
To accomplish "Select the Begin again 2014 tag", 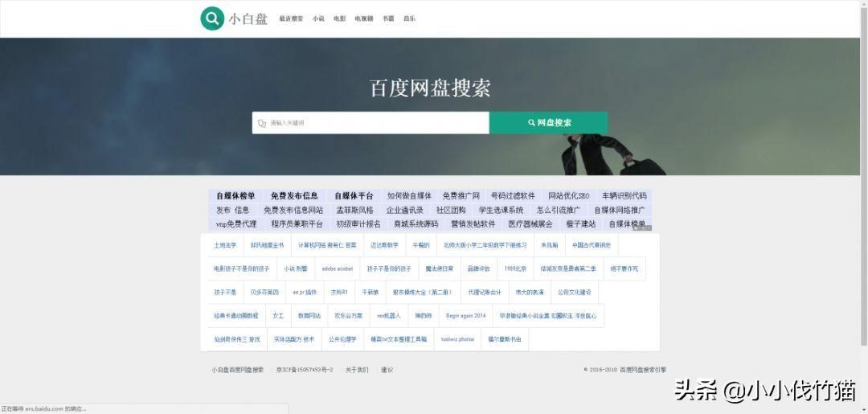I will tap(466, 316).
